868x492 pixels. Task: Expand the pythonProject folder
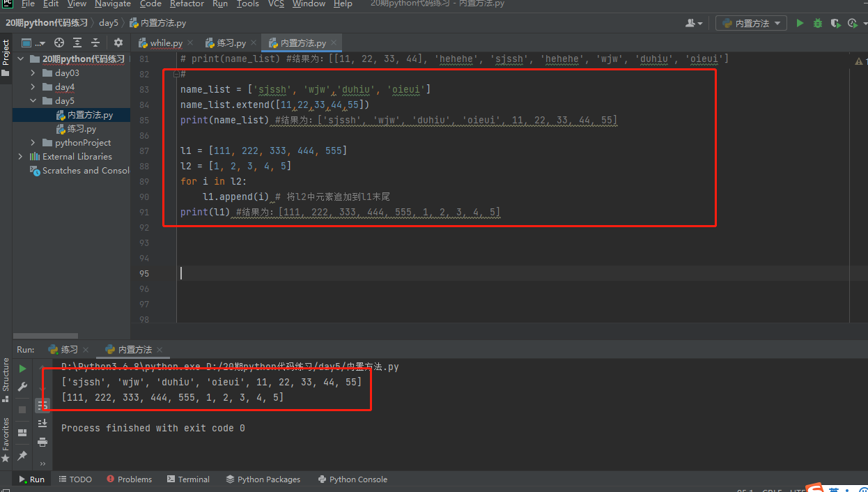[x=33, y=143]
